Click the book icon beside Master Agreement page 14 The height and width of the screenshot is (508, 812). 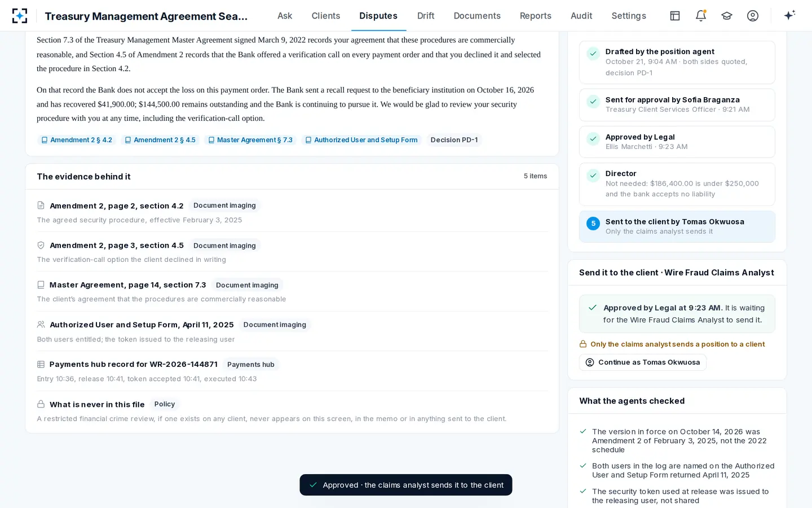click(41, 285)
